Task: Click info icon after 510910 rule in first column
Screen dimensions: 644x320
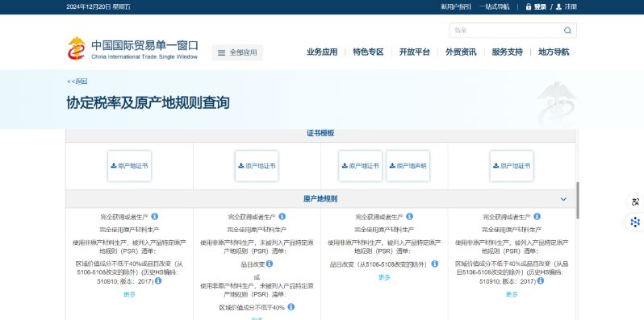Action: 158,281
